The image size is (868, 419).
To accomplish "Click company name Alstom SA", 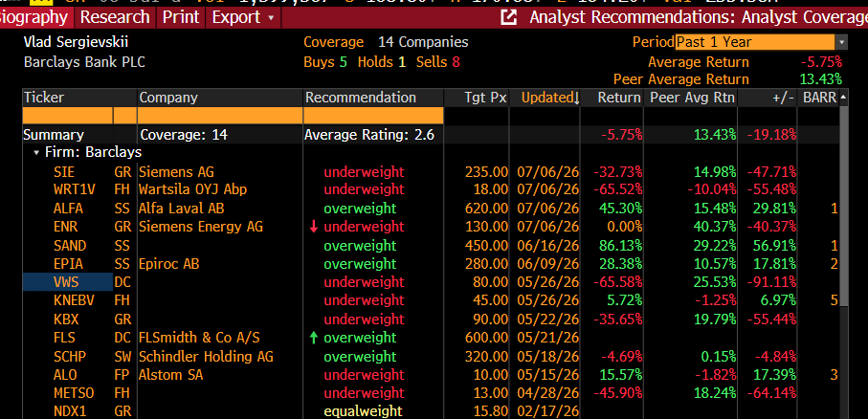I will [x=170, y=375].
